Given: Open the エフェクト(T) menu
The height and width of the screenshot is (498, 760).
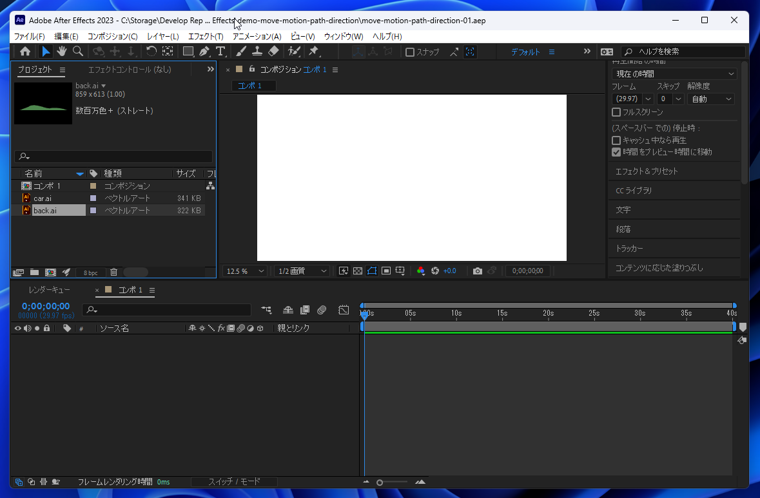Looking at the screenshot, I should click(x=206, y=36).
